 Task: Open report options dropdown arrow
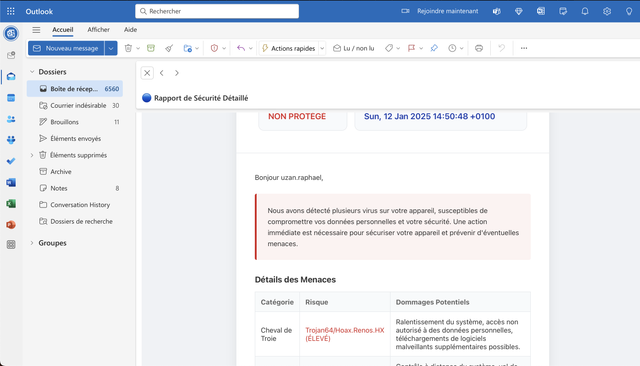point(224,48)
